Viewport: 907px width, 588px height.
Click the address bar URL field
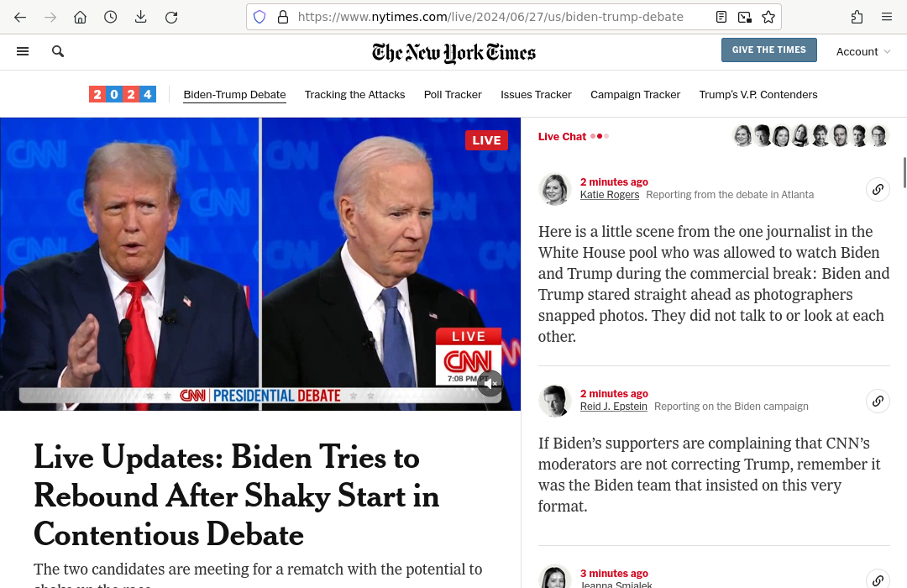(490, 17)
